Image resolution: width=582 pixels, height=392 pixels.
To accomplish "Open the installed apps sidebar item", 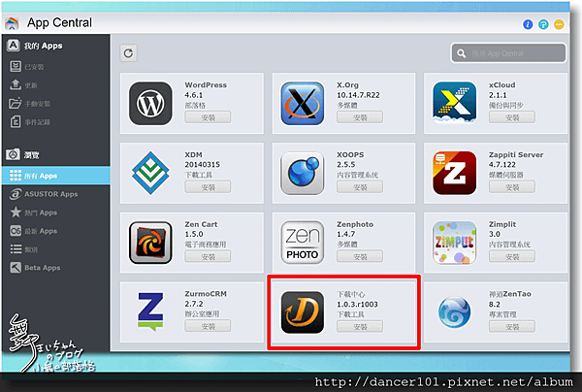I will tap(56, 67).
